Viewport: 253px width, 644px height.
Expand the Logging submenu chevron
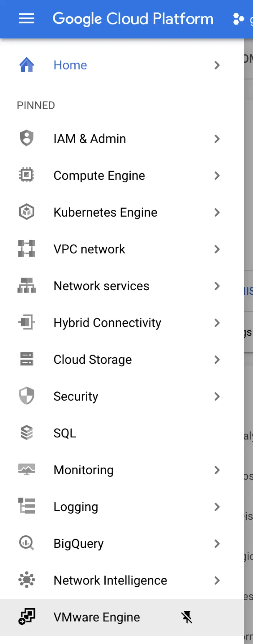point(217,507)
